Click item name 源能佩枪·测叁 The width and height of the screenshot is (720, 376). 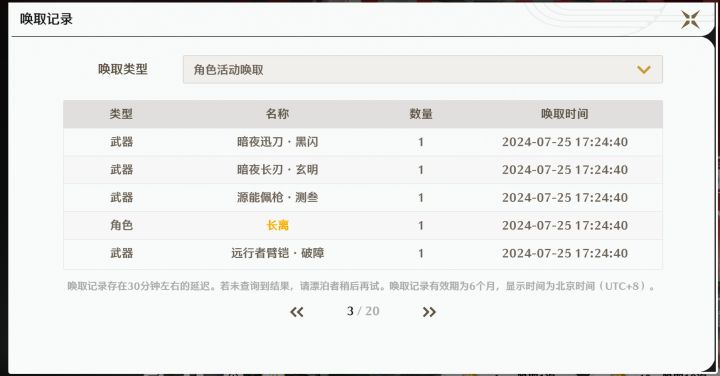coord(277,197)
